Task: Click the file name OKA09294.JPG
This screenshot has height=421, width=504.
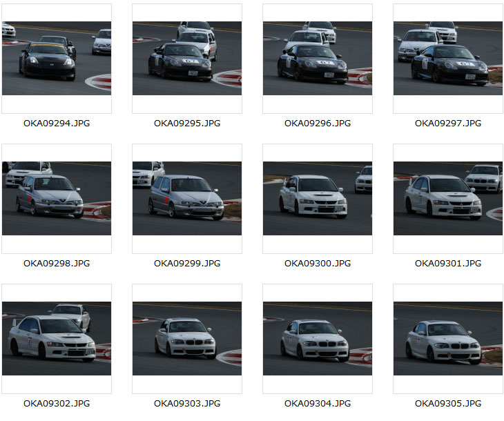Action: tap(57, 124)
